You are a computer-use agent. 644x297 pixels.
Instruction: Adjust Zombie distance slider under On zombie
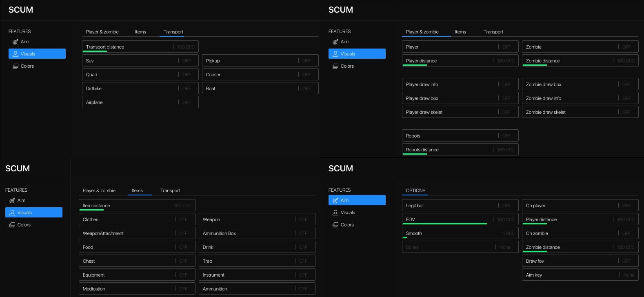580,247
